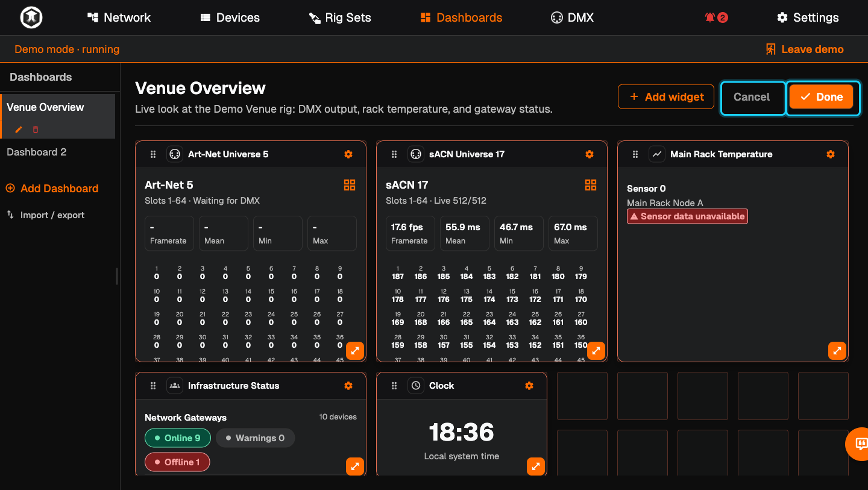Click sACN slot 1 value 187
This screenshot has width=868, height=490.
tap(398, 277)
